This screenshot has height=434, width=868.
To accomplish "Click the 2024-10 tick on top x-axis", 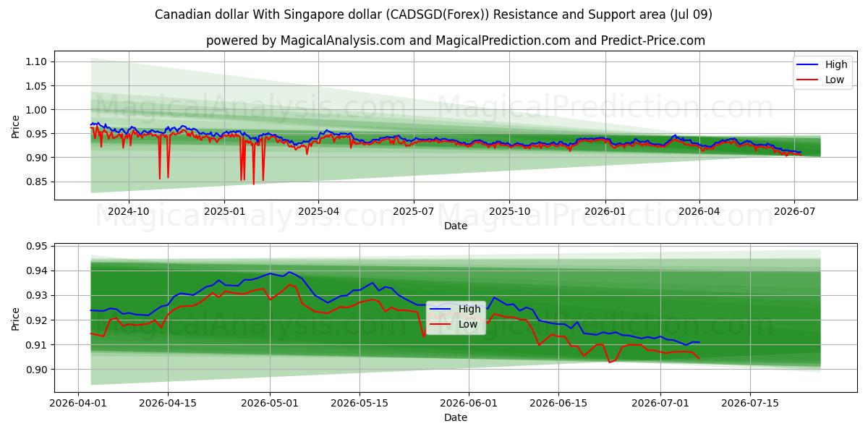I will click(129, 211).
